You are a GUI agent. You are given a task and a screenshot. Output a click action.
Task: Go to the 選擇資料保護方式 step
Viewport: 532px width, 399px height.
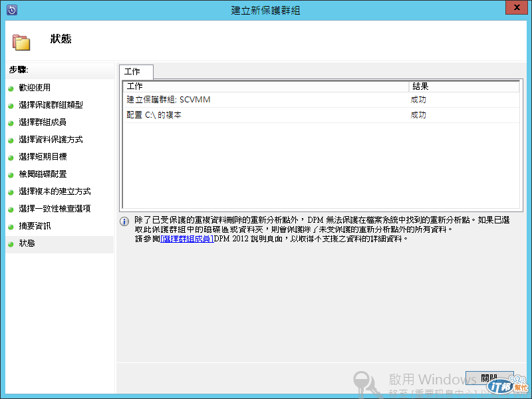pyautogui.click(x=51, y=140)
